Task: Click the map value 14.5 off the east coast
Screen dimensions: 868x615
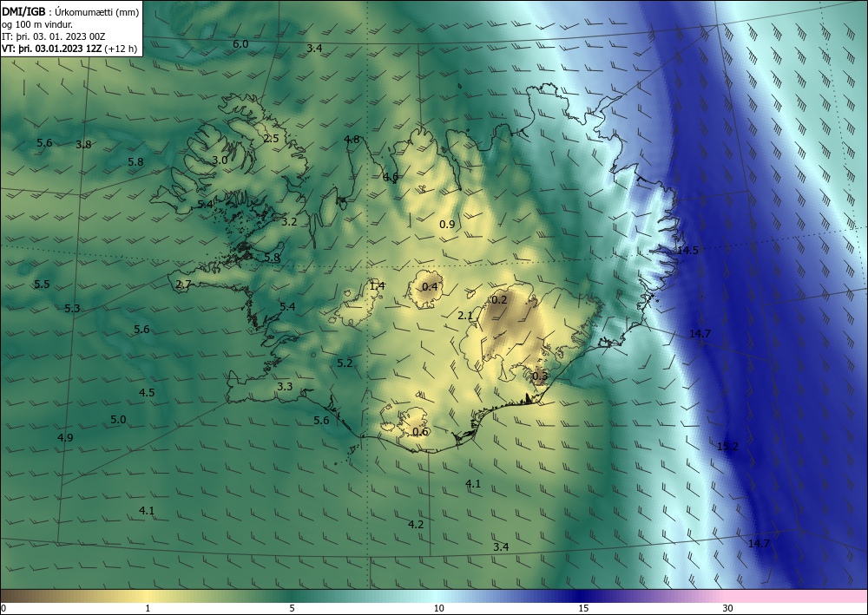Action: [687, 250]
